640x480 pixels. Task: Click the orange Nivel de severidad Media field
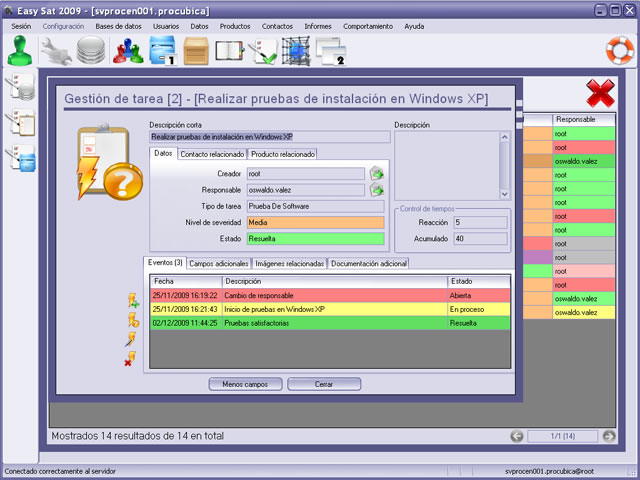(x=316, y=222)
